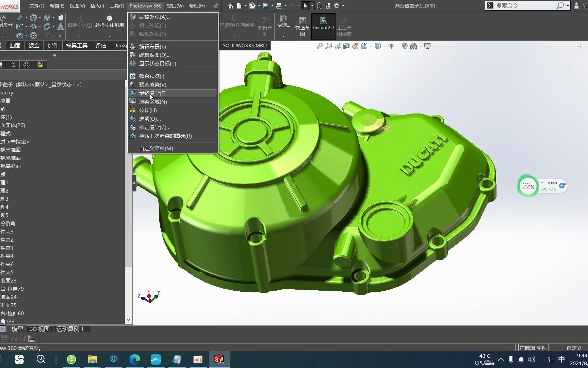Expand the Rectangle tool dropdown arrow
The width and height of the screenshot is (588, 368).
[x=26, y=27]
